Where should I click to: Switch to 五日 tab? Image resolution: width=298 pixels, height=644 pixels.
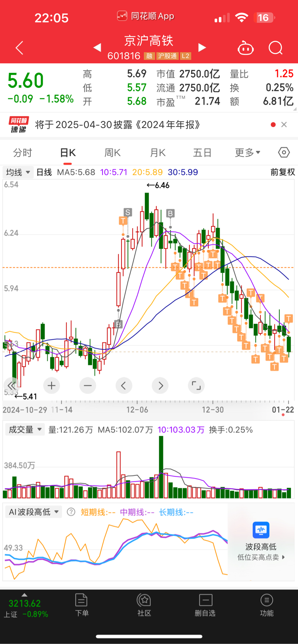[x=202, y=152]
